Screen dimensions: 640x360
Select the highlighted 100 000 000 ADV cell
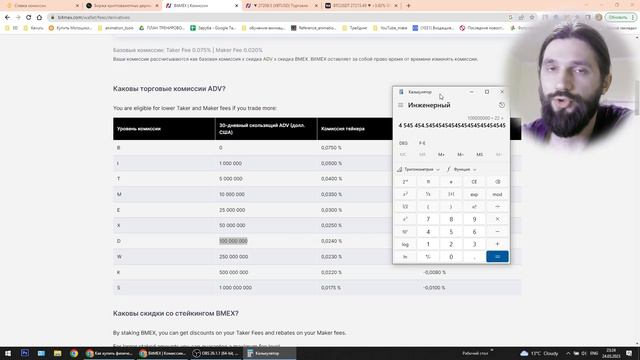point(233,241)
